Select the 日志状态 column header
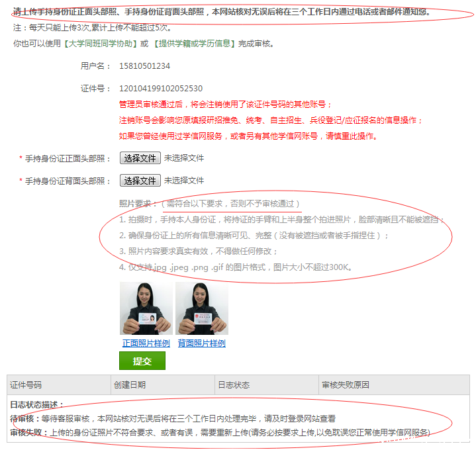476x450 pixels. pyautogui.click(x=234, y=385)
